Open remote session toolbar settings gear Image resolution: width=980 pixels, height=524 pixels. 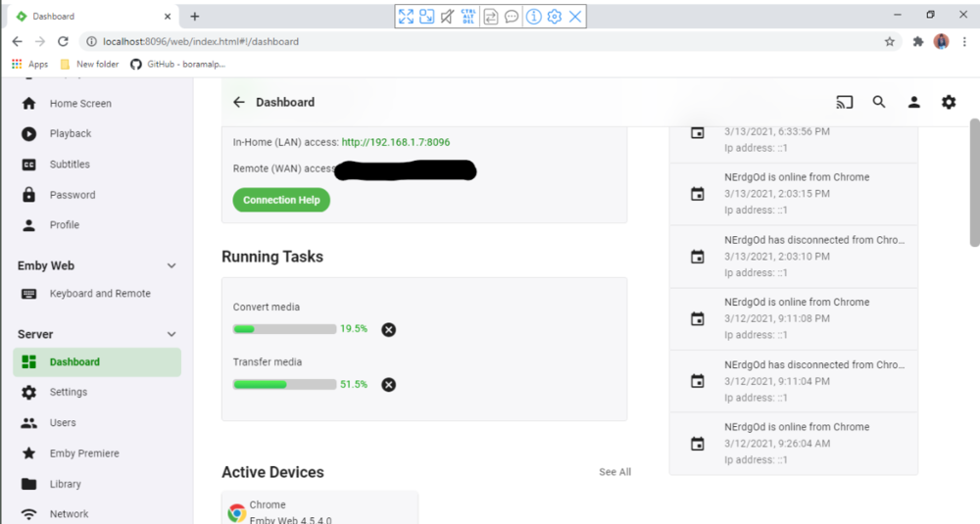click(x=555, y=17)
